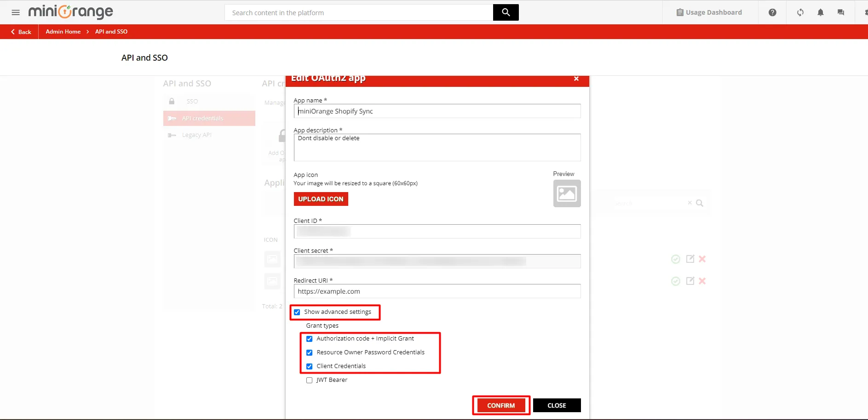Screen dimensions: 868x420
Task: Edit the App description textarea
Action: (437, 148)
